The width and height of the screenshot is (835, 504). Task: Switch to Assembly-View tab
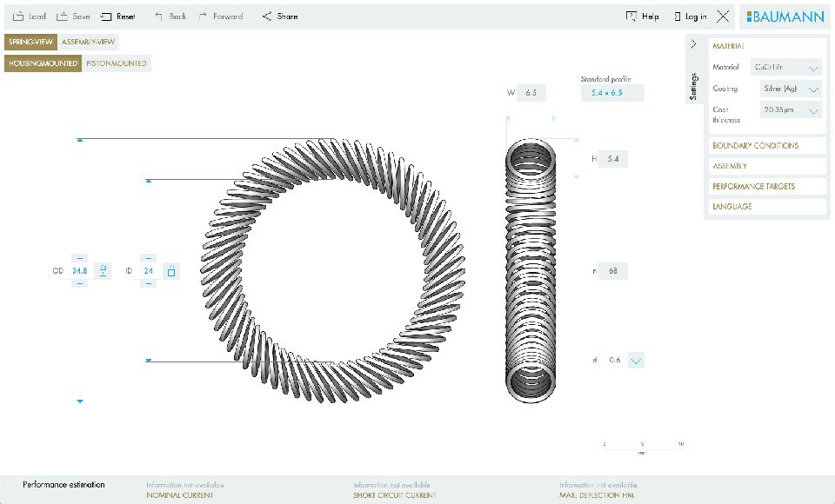tap(89, 42)
